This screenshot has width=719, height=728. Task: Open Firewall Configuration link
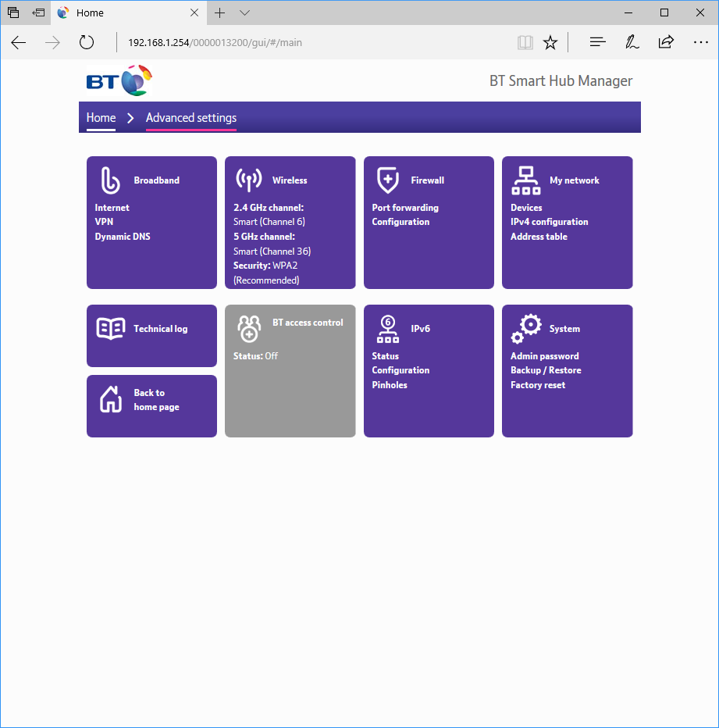(400, 222)
